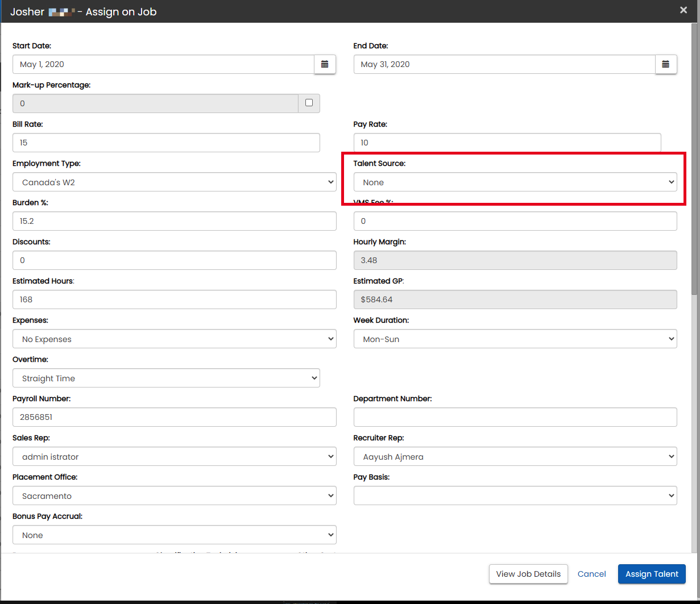This screenshot has height=604, width=700.
Task: Open the End Date calendar picker
Action: pos(666,64)
